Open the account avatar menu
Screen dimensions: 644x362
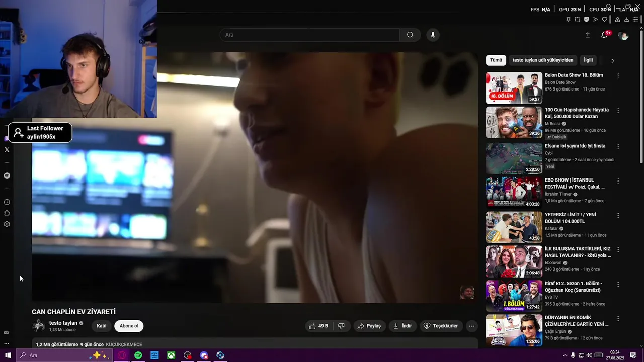click(623, 35)
